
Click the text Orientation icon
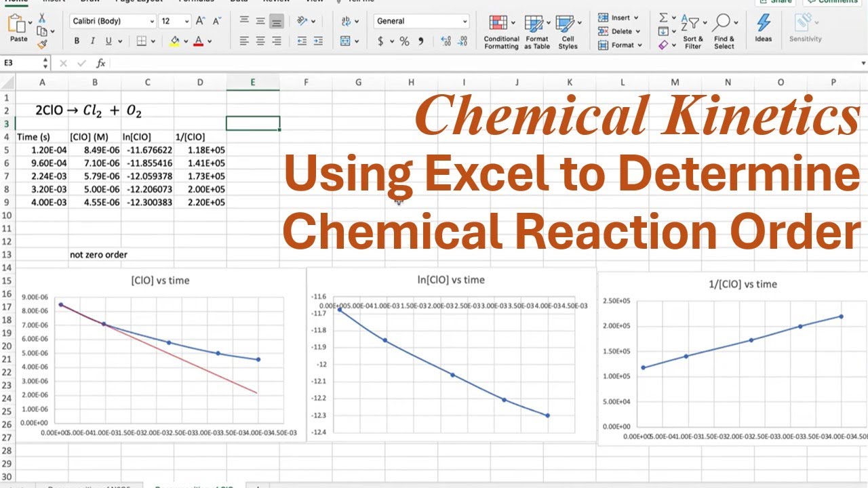pos(302,21)
